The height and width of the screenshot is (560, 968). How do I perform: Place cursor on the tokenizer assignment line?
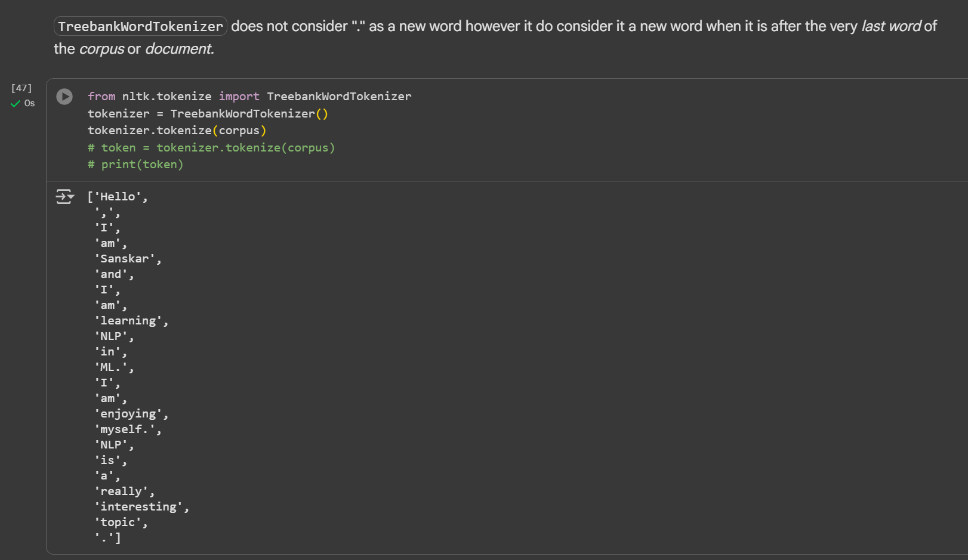coord(207,113)
